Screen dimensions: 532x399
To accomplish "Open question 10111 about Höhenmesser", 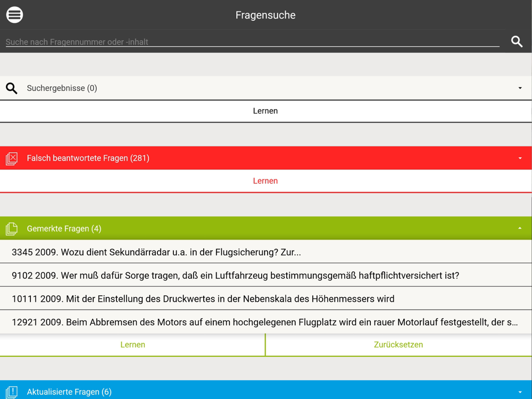I will [x=265, y=298].
